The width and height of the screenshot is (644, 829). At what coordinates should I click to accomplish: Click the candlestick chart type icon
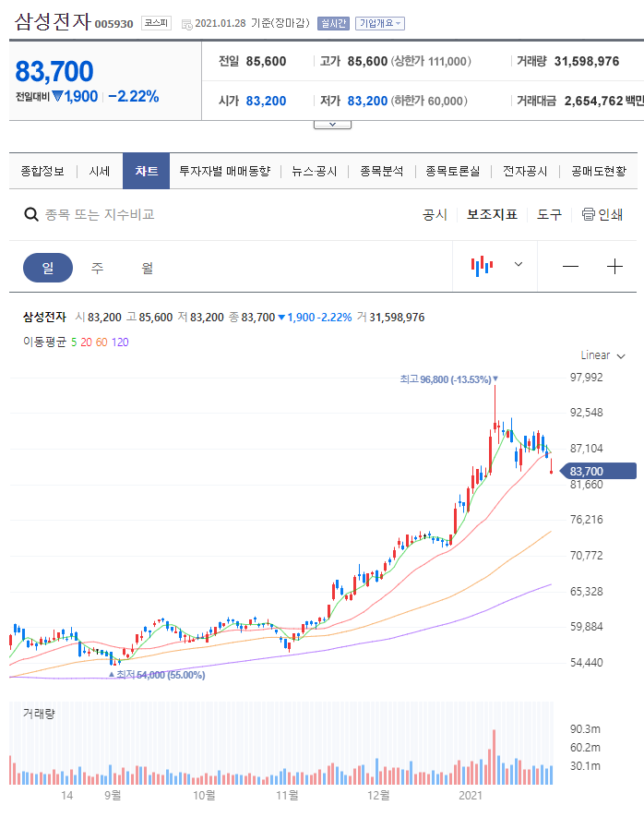[x=482, y=265]
